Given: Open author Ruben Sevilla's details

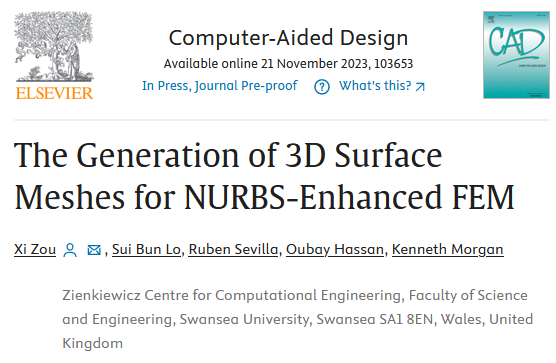Looking at the screenshot, I should (233, 249).
